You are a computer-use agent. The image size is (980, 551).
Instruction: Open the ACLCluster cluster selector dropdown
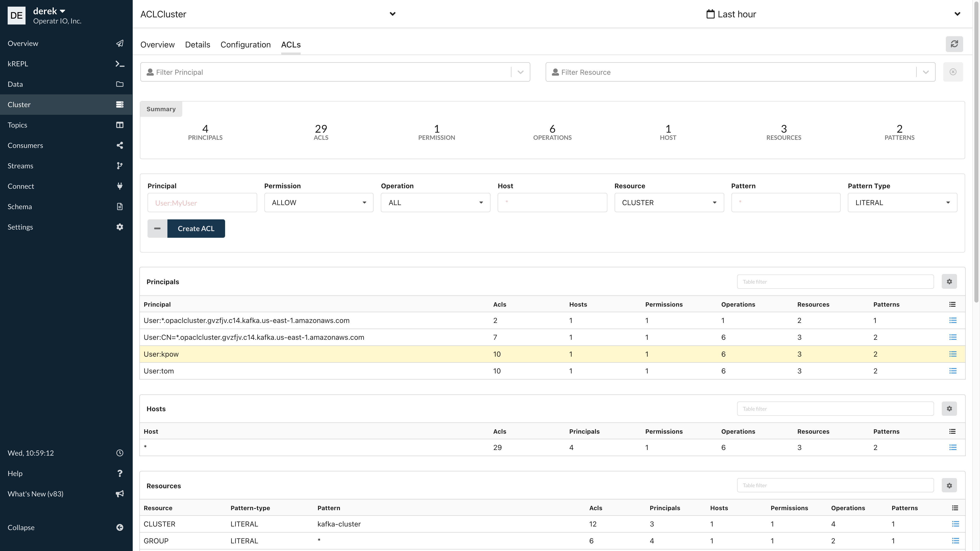click(393, 14)
